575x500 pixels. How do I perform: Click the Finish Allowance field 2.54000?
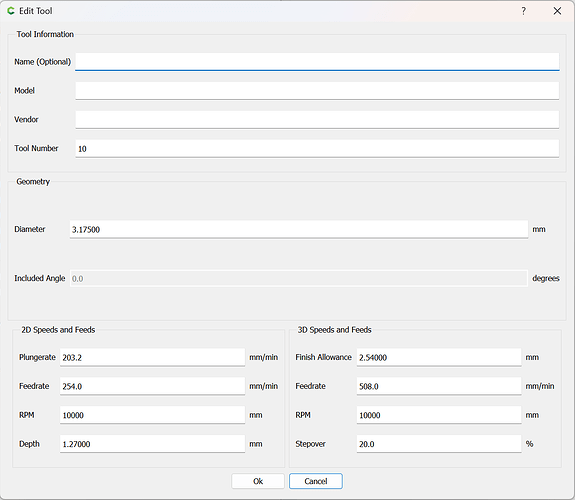439,357
